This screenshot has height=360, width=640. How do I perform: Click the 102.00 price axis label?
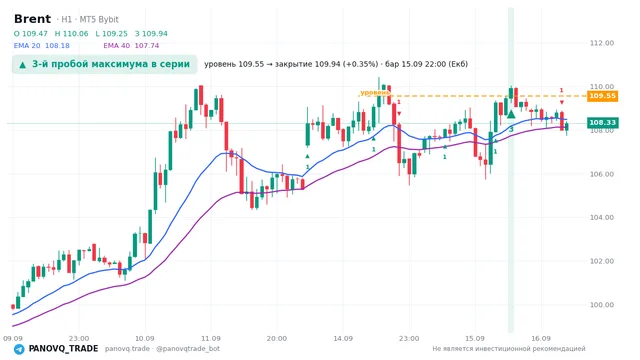coord(602,261)
